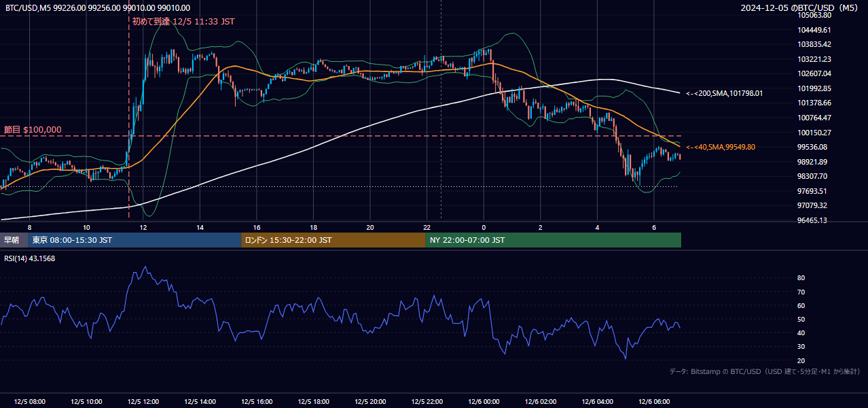The width and height of the screenshot is (868, 408).
Task: Click the bottom time label 12/6 02:00
Action: pos(541,402)
